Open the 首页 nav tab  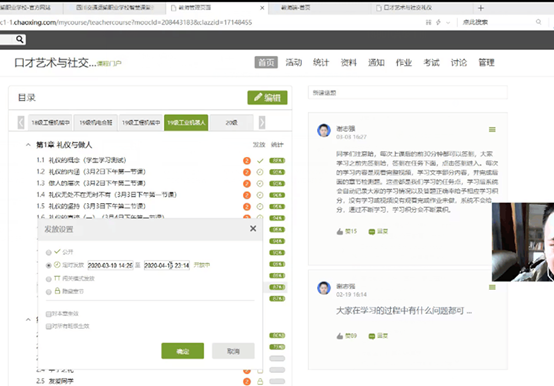click(266, 63)
